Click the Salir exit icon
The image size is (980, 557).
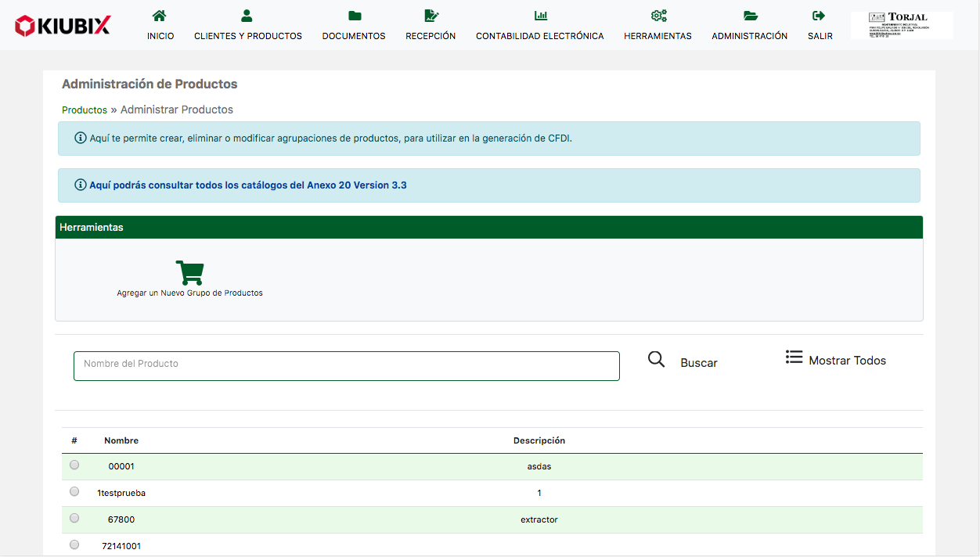[x=820, y=16]
